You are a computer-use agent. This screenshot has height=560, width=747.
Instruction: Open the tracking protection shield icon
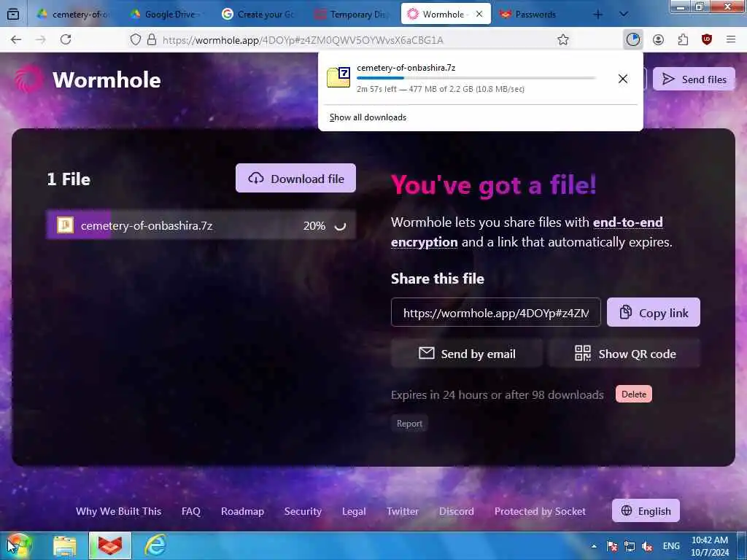pyautogui.click(x=136, y=39)
